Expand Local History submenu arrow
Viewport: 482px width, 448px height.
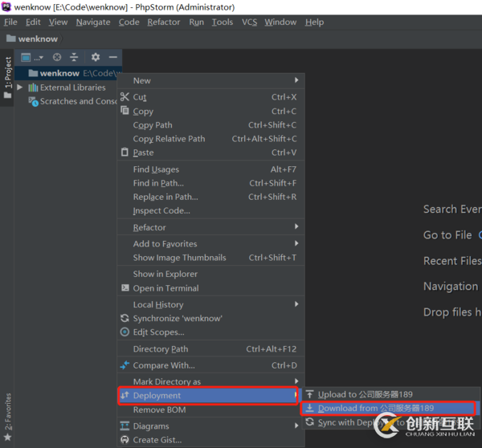pos(296,304)
